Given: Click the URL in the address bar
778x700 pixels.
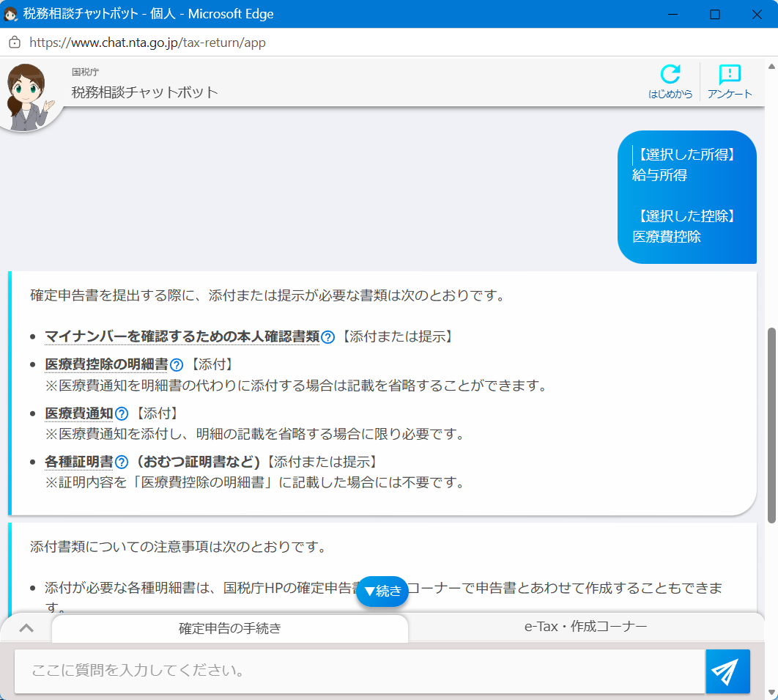Looking at the screenshot, I should coord(147,43).
